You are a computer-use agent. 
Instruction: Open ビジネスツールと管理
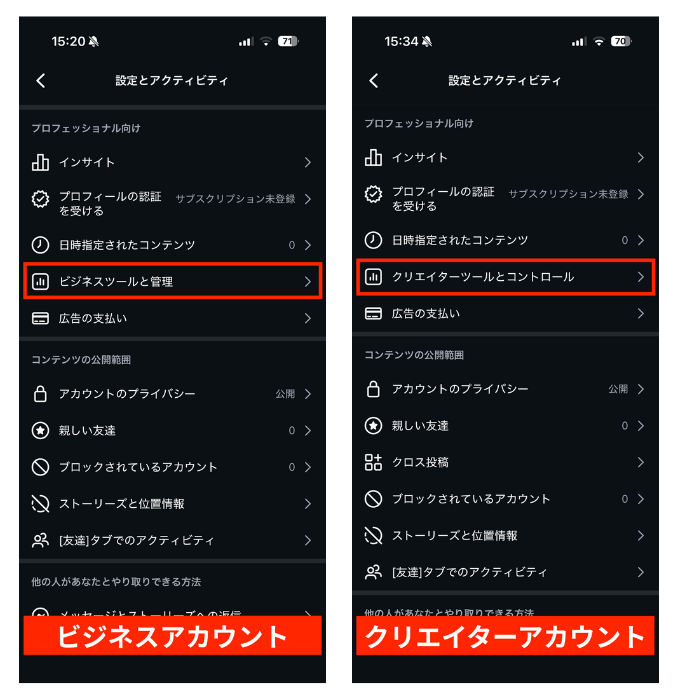pyautogui.click(x=172, y=281)
